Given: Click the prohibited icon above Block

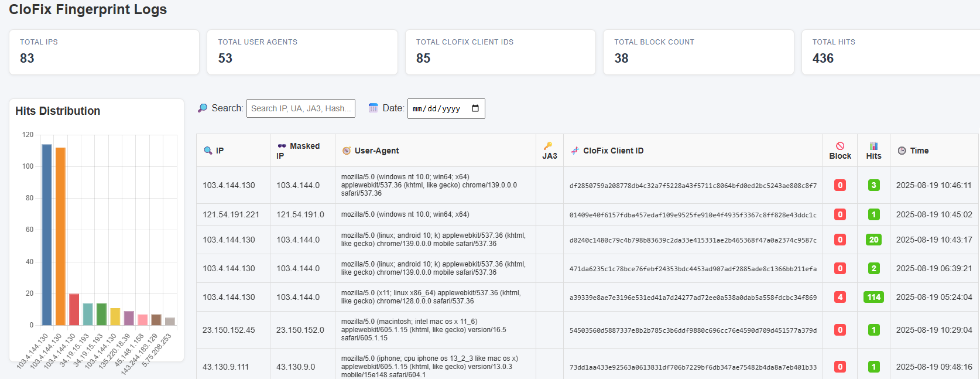Looking at the screenshot, I should [840, 145].
